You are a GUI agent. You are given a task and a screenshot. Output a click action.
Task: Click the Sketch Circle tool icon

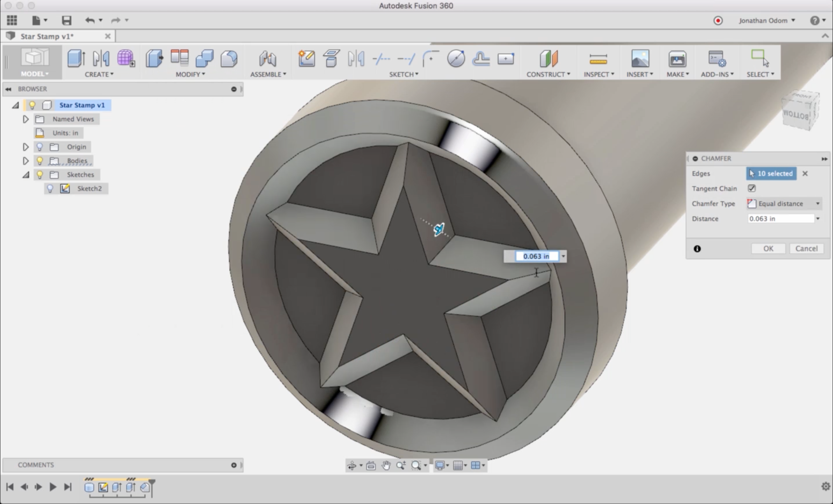(x=456, y=58)
